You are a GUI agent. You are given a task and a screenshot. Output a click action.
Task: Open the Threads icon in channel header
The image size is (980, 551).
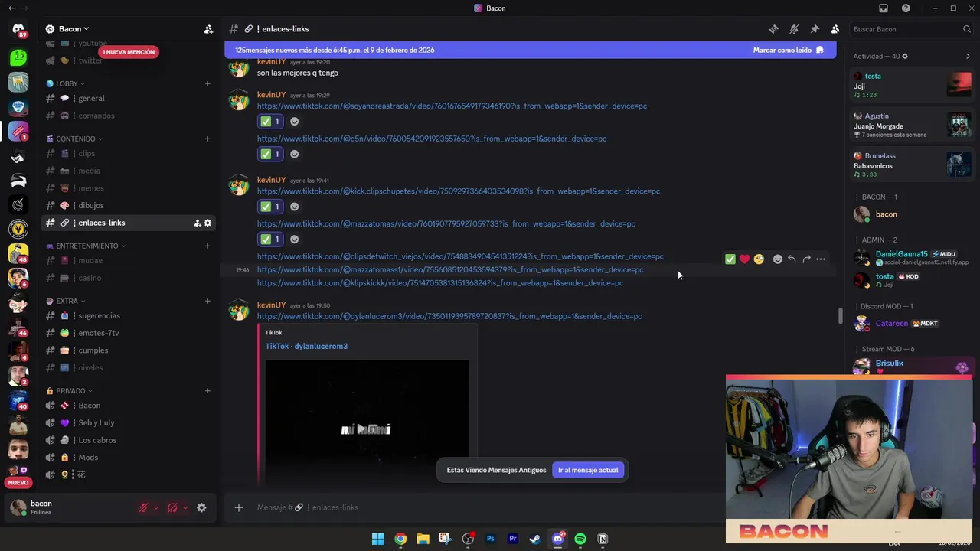[773, 29]
